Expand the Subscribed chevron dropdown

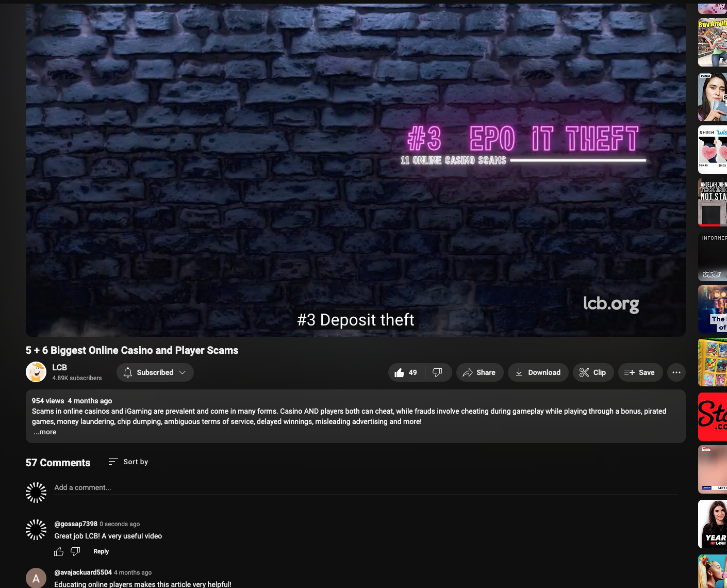point(182,372)
